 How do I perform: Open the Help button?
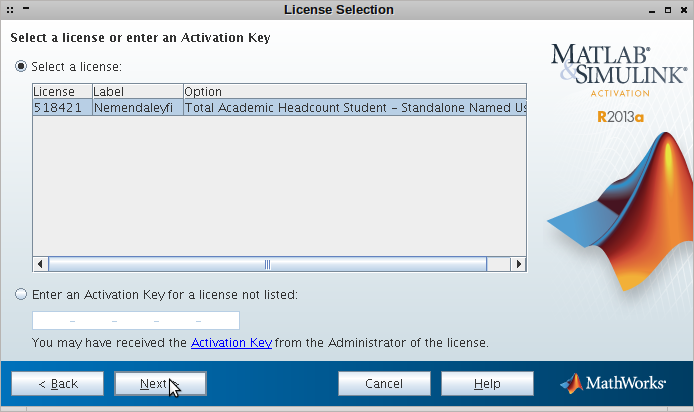487,383
